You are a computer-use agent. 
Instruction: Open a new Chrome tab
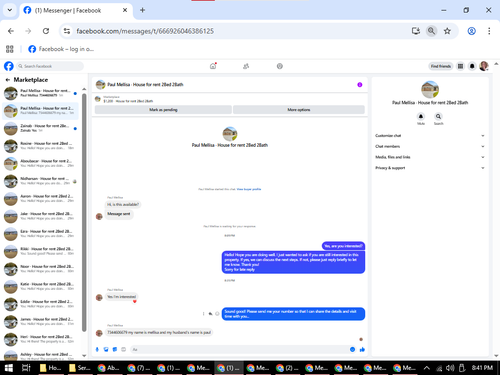pyautogui.click(x=142, y=10)
